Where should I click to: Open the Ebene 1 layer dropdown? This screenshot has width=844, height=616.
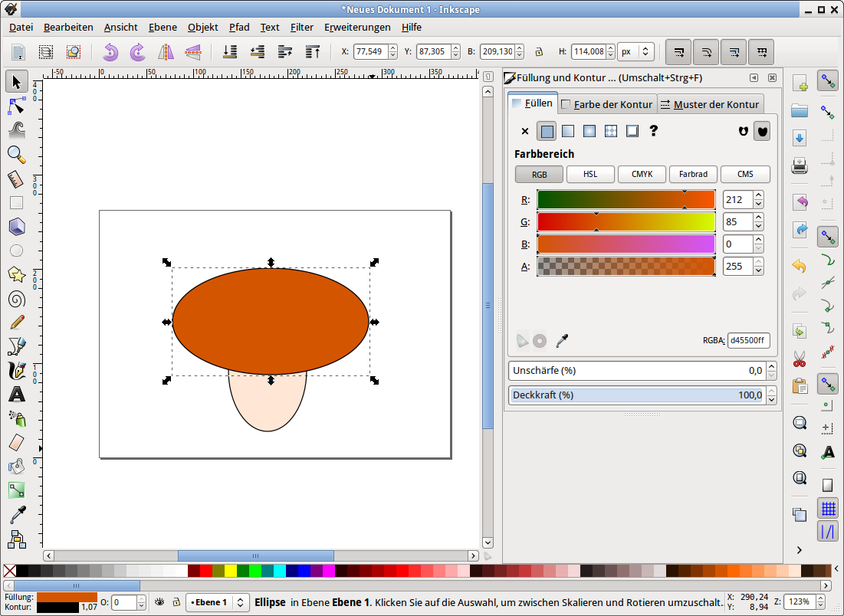click(x=217, y=602)
